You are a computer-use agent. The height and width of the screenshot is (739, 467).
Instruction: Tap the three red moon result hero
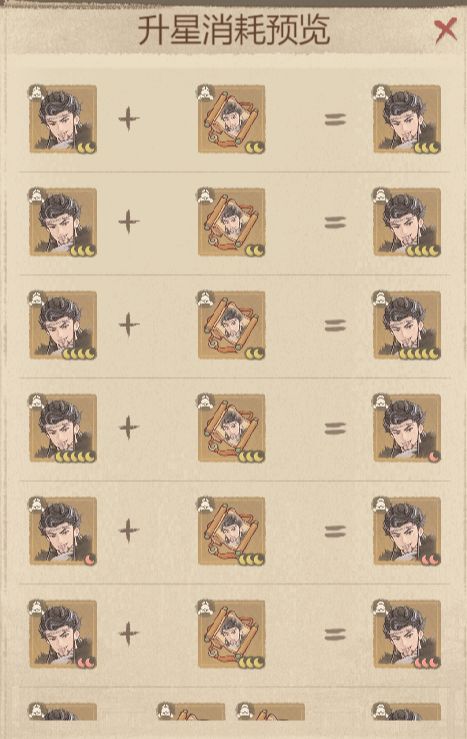pos(406,634)
